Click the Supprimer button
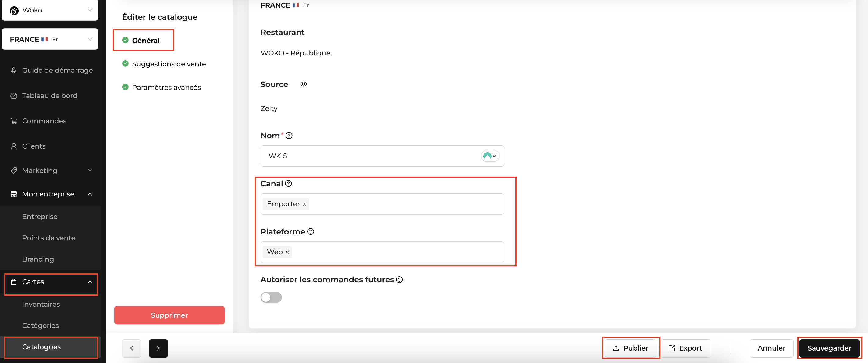868x363 pixels. coord(169,315)
